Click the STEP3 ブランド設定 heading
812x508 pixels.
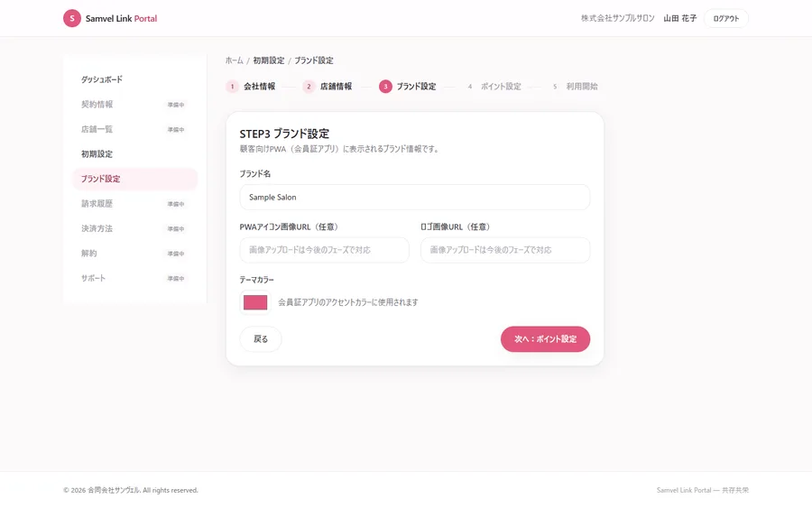pyautogui.click(x=284, y=134)
